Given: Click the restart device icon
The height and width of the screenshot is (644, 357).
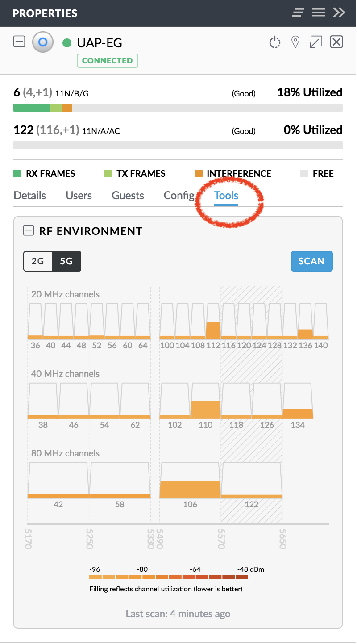Looking at the screenshot, I should coord(275,42).
